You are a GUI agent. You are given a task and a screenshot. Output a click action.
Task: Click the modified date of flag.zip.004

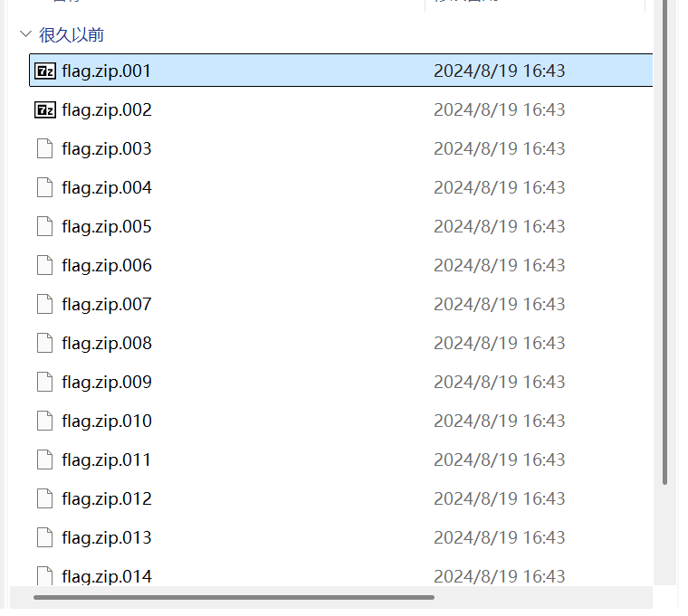[x=500, y=187]
